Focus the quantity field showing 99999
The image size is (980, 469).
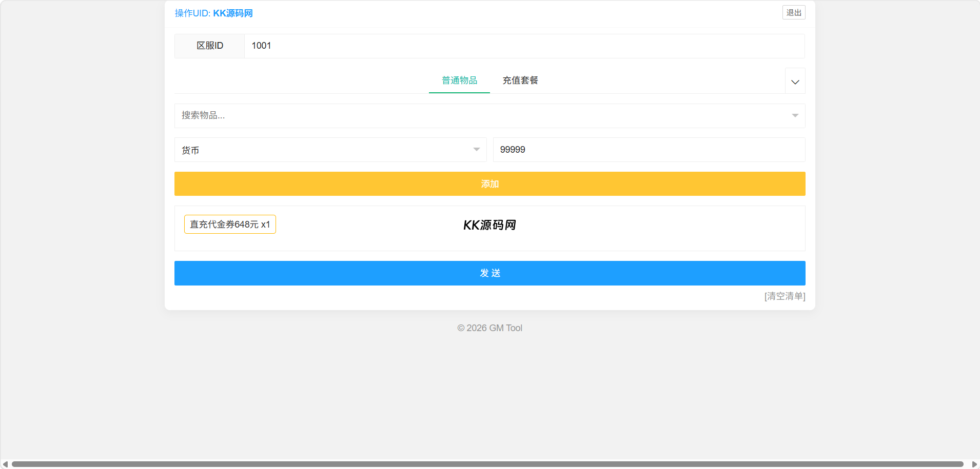pos(649,150)
